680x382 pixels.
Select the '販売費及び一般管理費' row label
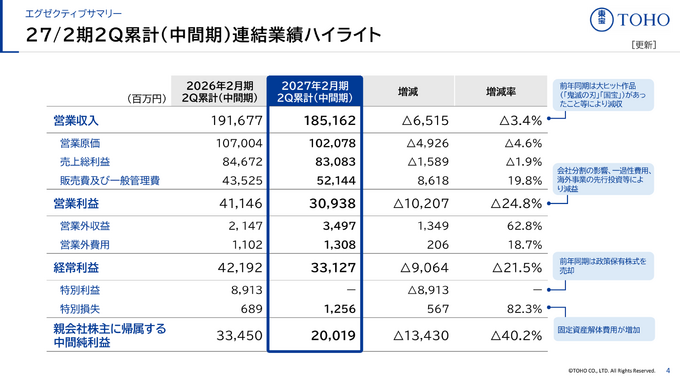pyautogui.click(x=110, y=180)
